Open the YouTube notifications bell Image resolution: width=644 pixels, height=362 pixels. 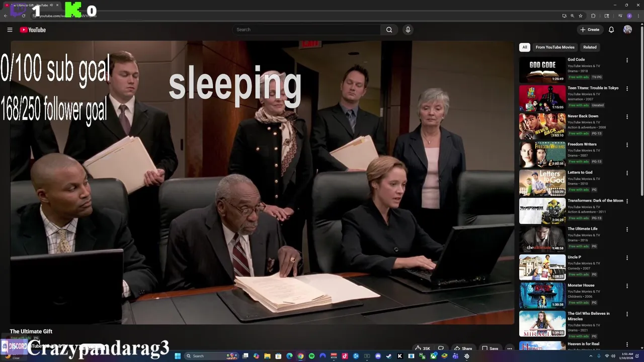[x=611, y=30]
